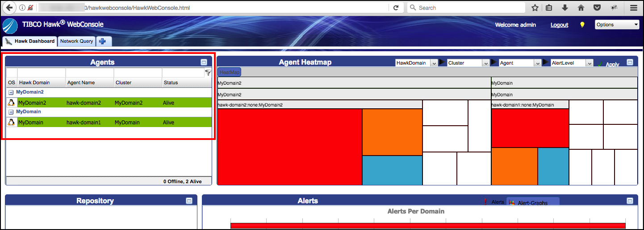Click the funnel filter icon in Agents panel
This screenshot has height=230, width=644.
pos(208,72)
